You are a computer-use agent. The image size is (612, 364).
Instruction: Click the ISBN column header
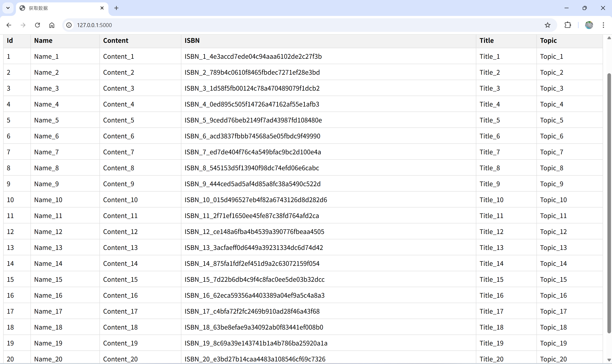(x=192, y=41)
